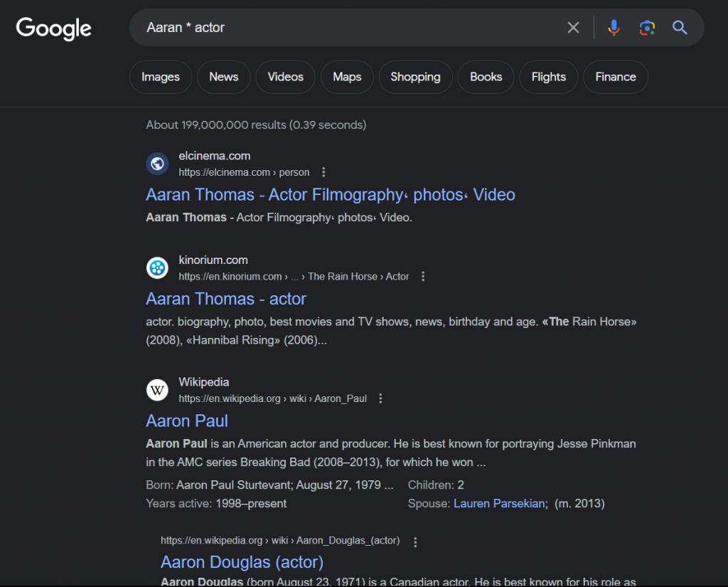Click the Wikipedia W favicon
The image size is (728, 587).
pos(157,389)
